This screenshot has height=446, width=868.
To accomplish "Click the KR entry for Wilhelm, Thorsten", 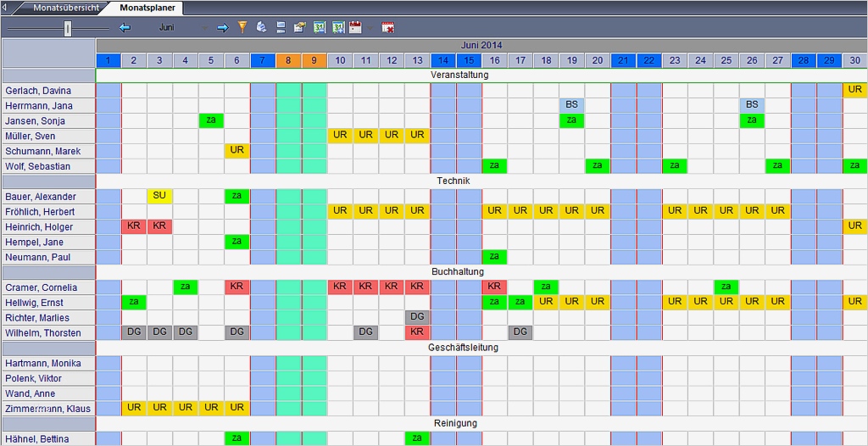I will coord(417,332).
